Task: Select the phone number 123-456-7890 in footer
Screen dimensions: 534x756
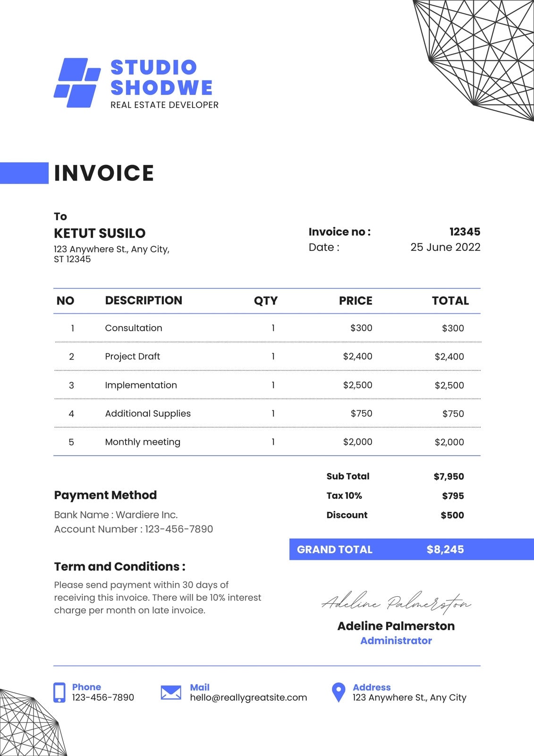Action: click(x=103, y=697)
